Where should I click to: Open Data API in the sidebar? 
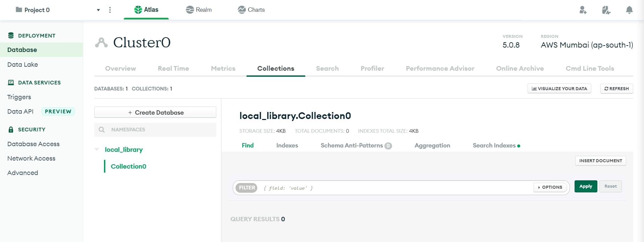click(x=20, y=111)
